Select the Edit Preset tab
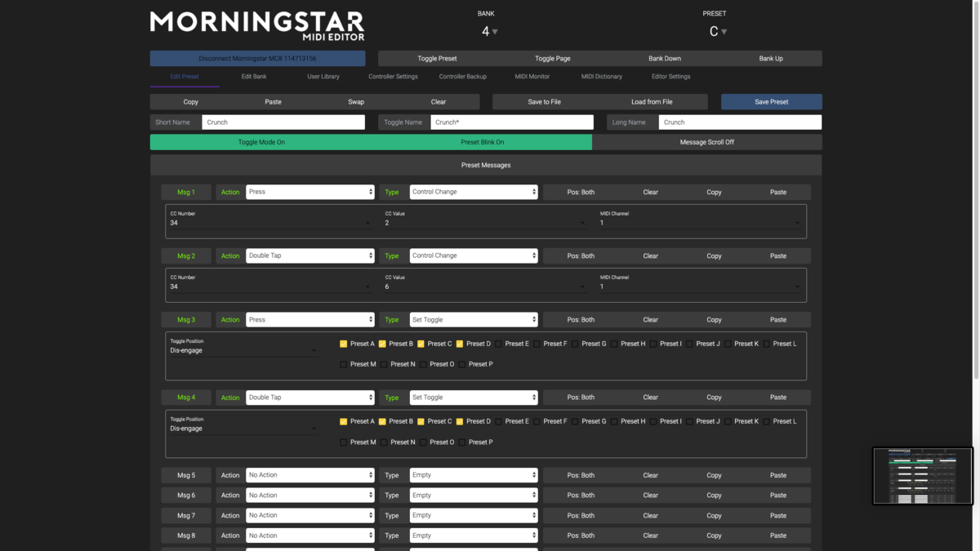Viewport: 980px width, 551px height. 185,77
